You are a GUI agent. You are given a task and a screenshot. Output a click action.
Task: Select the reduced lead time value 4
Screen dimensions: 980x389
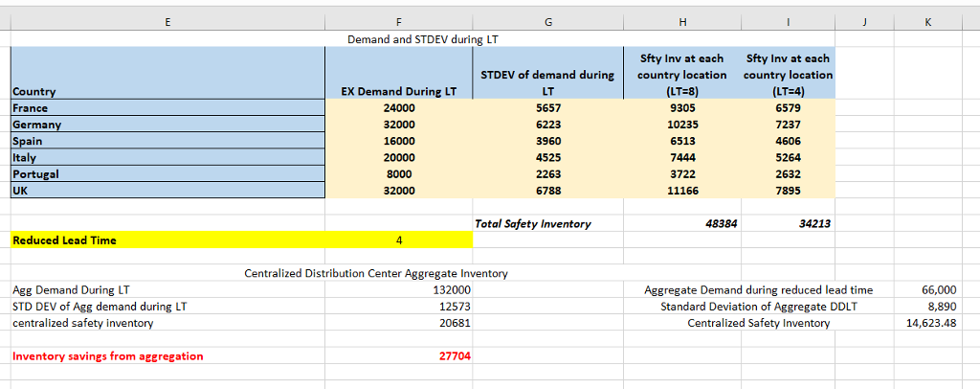398,240
